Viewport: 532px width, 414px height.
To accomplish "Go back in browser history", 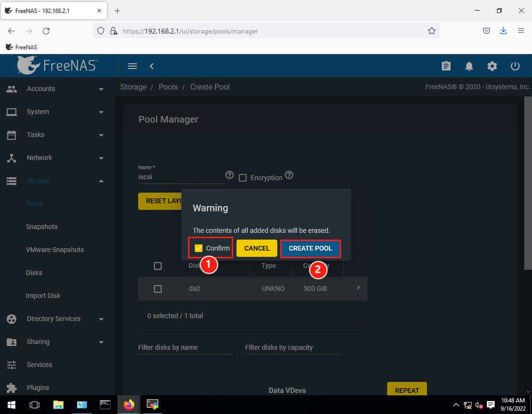I will [x=12, y=31].
